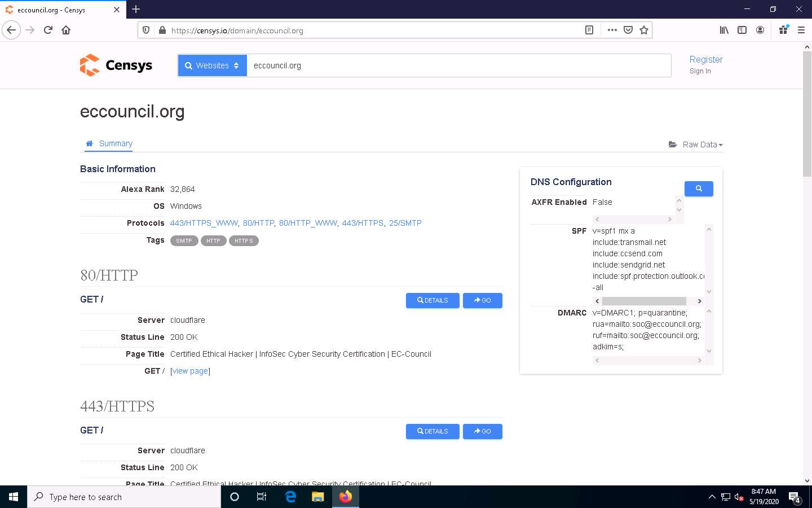Click the DMARC box down scroll arrow

709,351
